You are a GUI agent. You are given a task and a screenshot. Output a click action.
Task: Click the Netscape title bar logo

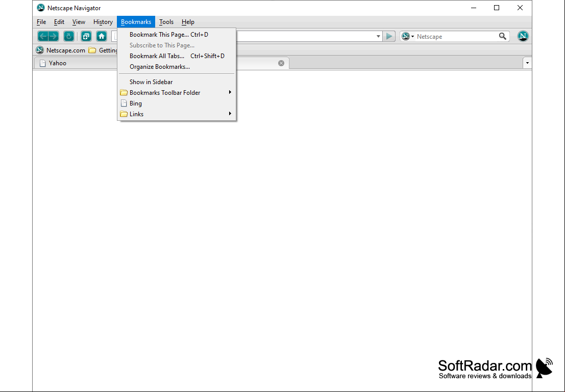(x=41, y=8)
